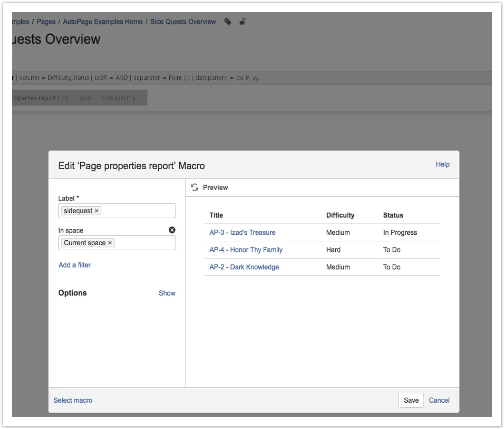Open AP-3 - Izad's Treasure page
This screenshot has height=429, width=504.
[242, 233]
